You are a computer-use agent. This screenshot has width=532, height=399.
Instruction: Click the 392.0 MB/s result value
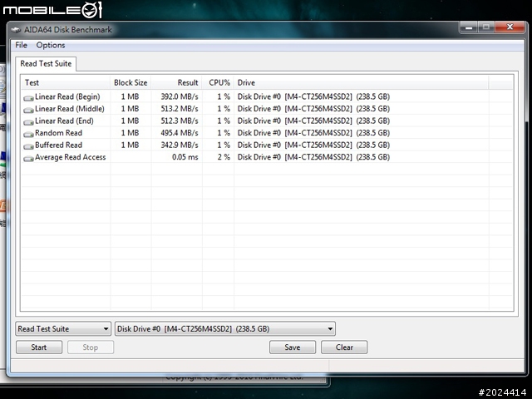tap(180, 96)
